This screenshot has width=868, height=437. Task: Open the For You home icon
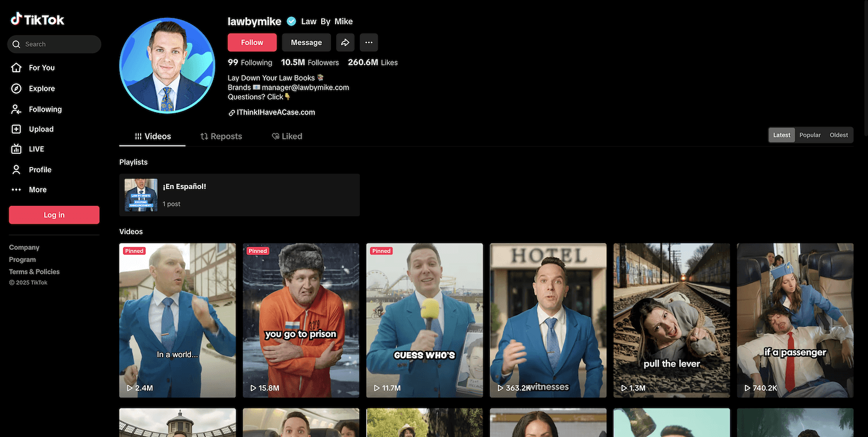[17, 68]
